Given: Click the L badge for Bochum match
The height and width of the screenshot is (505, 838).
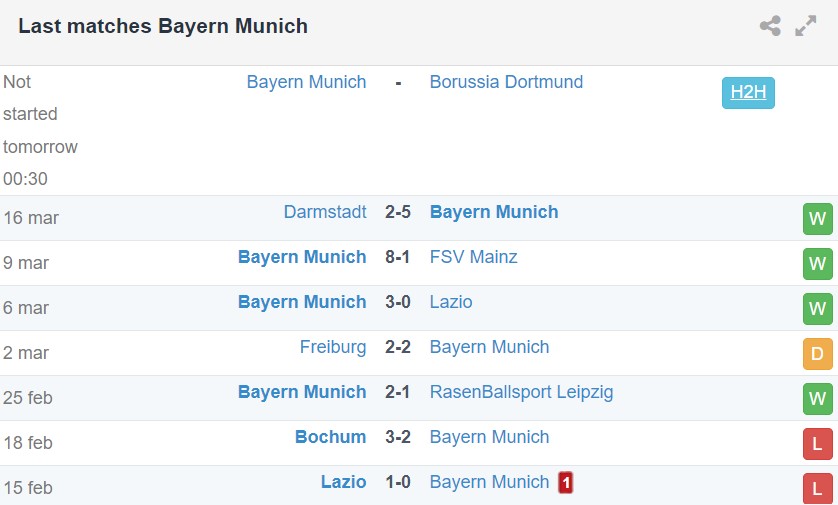Looking at the screenshot, I should (x=817, y=444).
